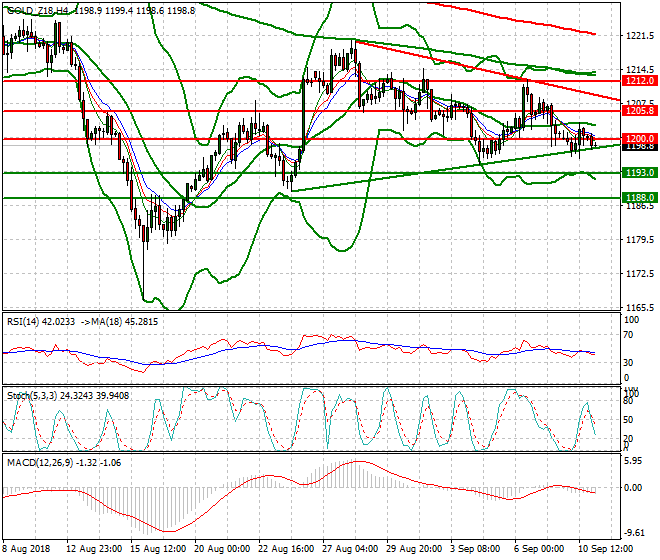Click the 12 Aug 23:00 time label
The width and height of the screenshot is (660, 560).
click(x=94, y=549)
